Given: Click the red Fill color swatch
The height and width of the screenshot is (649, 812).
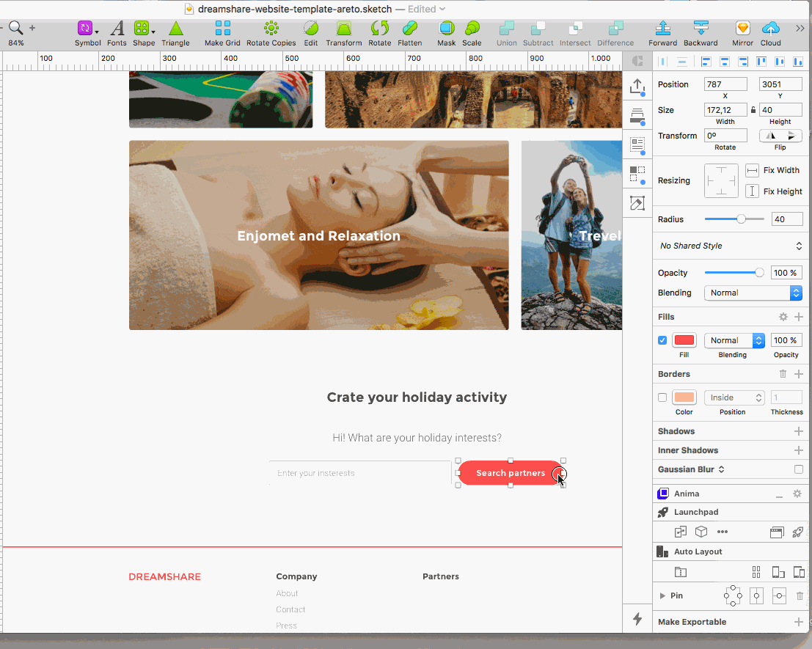Looking at the screenshot, I should (684, 340).
